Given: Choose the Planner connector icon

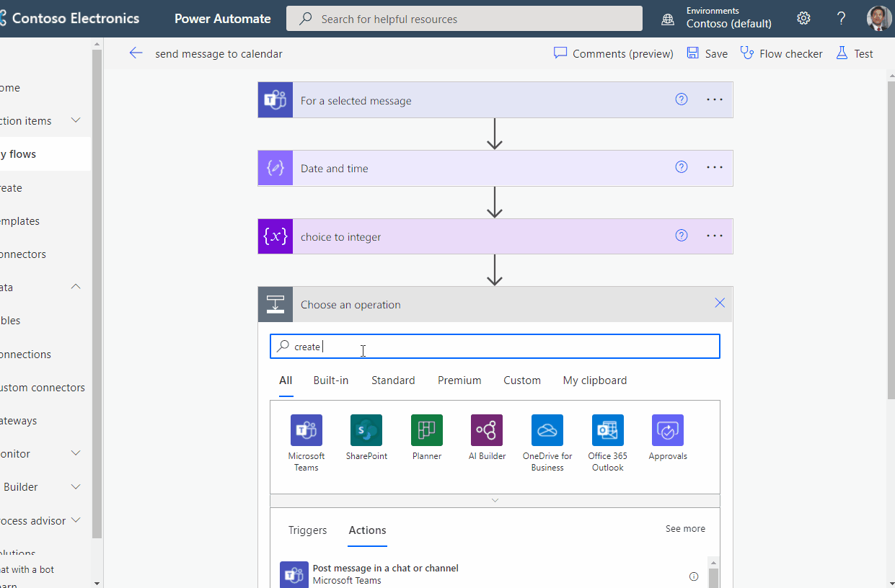Looking at the screenshot, I should 427,430.
